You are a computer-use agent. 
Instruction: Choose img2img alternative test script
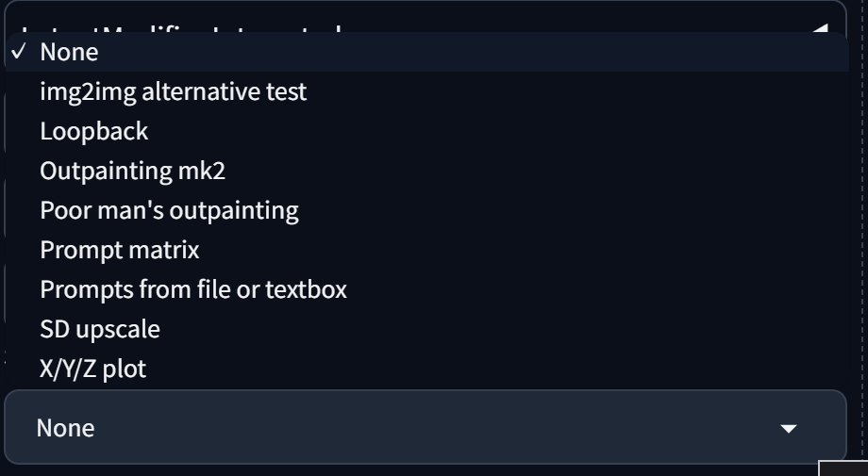tap(173, 92)
